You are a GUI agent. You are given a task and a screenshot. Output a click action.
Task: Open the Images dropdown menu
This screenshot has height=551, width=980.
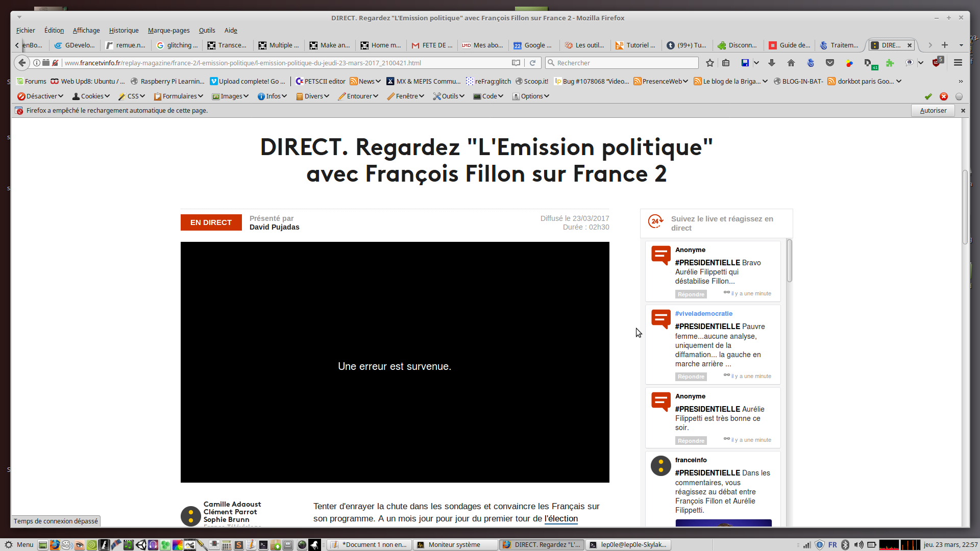[x=230, y=96]
